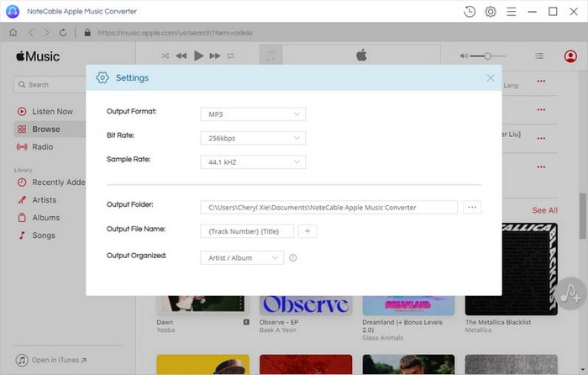Add a tag to output file name
This screenshot has height=375, width=588.
pyautogui.click(x=307, y=231)
